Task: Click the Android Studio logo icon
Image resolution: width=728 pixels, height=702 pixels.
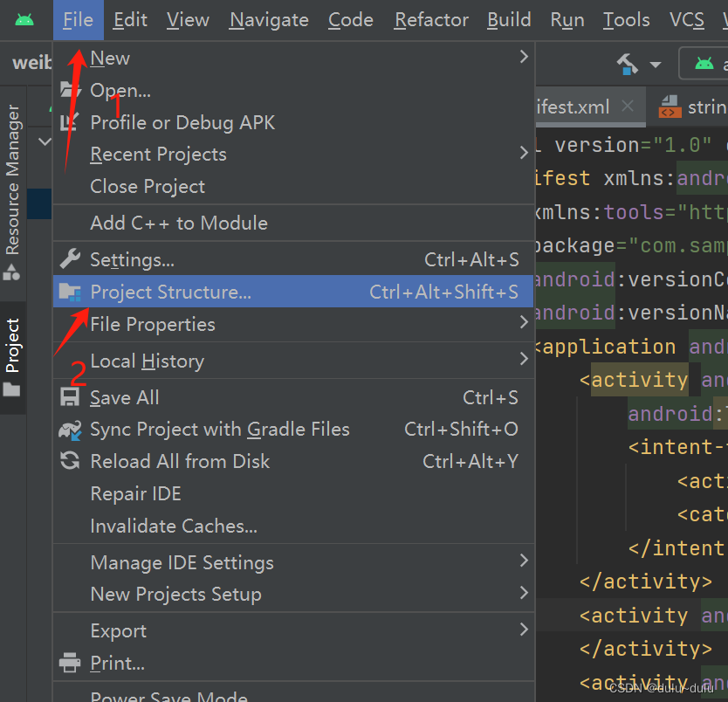Action: pos(24,20)
